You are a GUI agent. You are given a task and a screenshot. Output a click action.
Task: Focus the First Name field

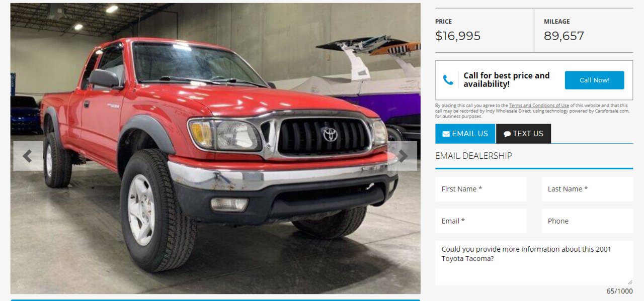[x=481, y=189]
